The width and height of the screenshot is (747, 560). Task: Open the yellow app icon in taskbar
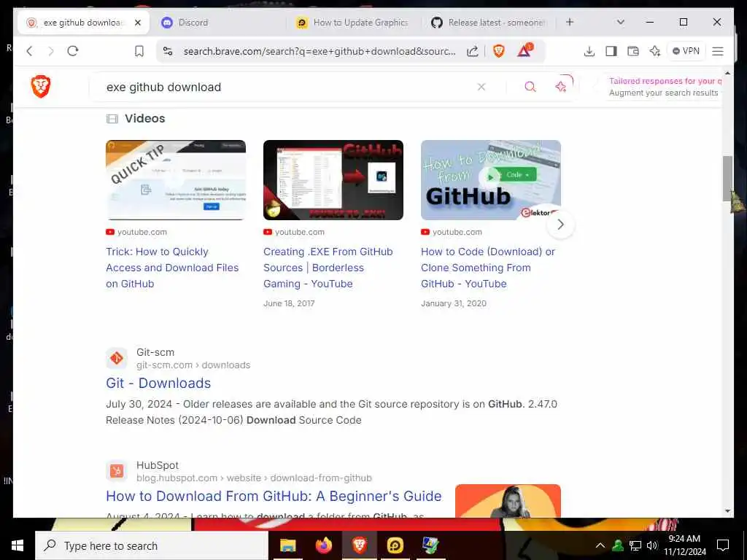pyautogui.click(x=395, y=545)
